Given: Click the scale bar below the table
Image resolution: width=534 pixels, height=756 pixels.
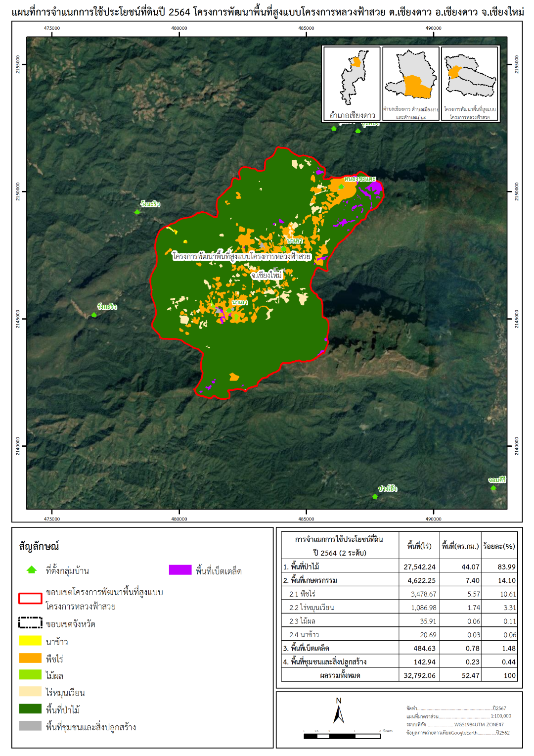Looking at the screenshot, I should (342, 736).
